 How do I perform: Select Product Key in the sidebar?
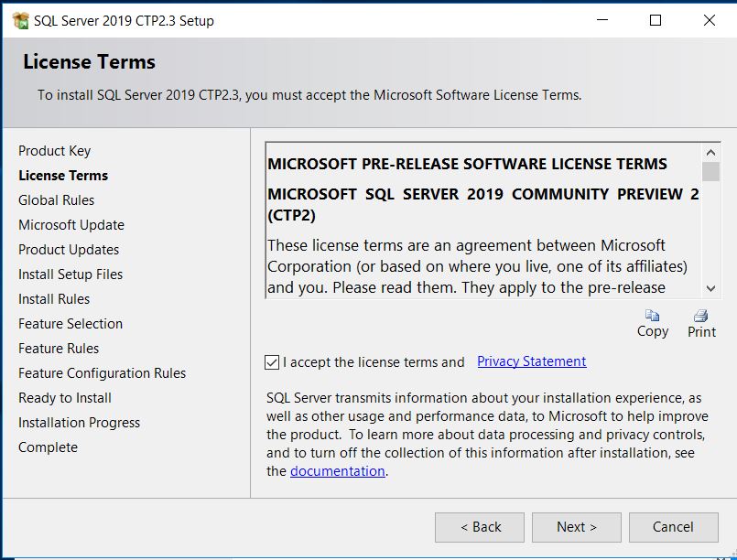55,150
